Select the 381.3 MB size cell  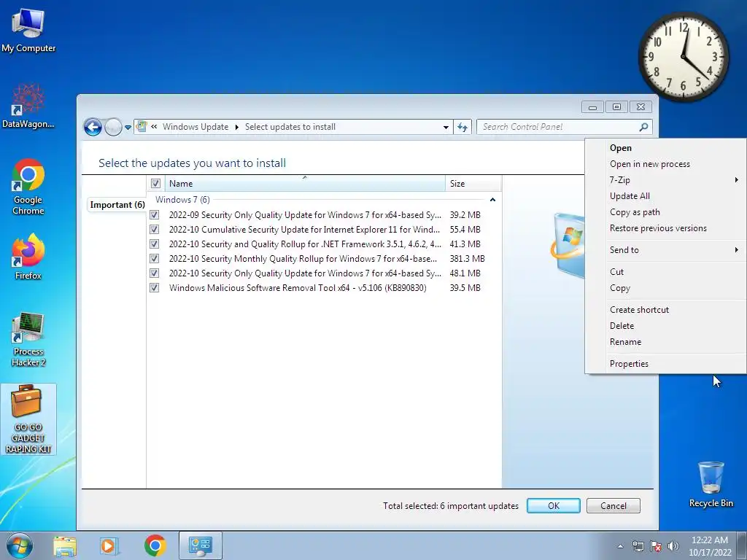click(x=467, y=259)
